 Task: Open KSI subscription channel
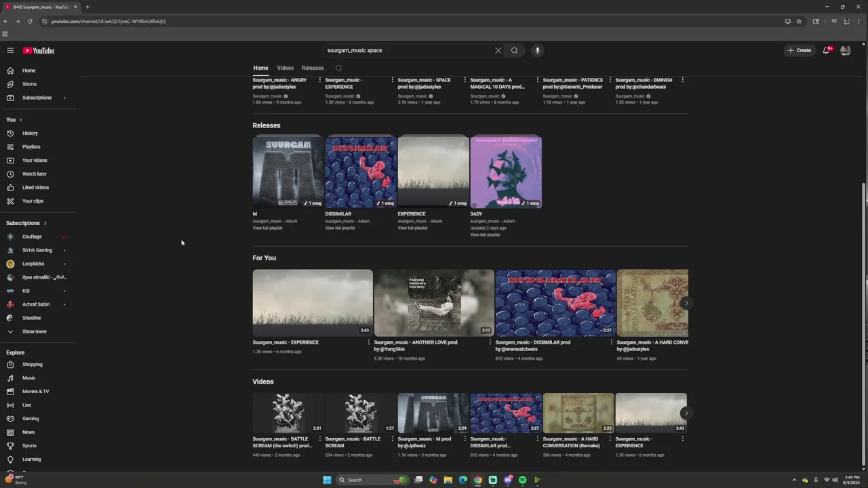click(37, 291)
